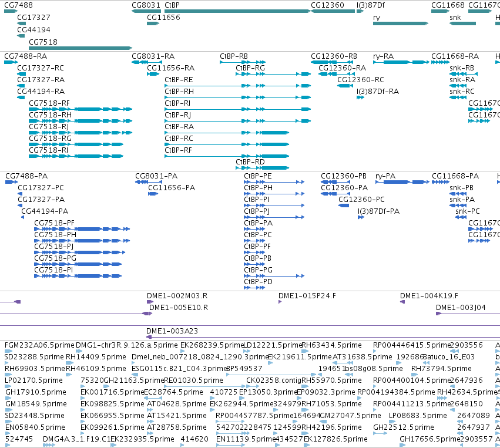Click transcript label CG7518-RJ

click(49, 127)
